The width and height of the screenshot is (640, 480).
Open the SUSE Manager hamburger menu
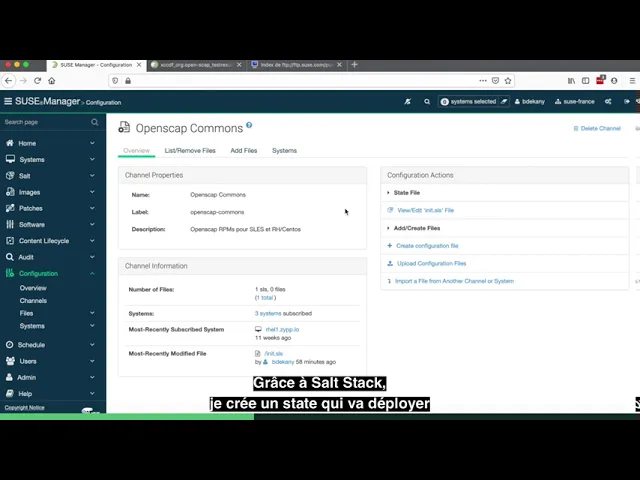click(x=8, y=101)
